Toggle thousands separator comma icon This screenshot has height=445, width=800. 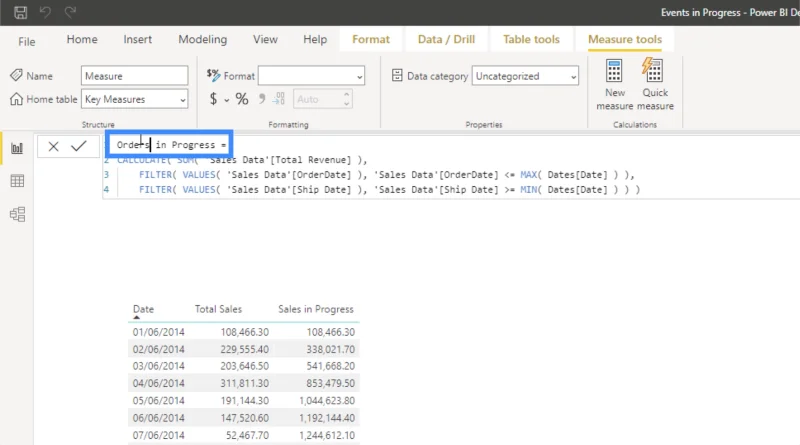(262, 98)
